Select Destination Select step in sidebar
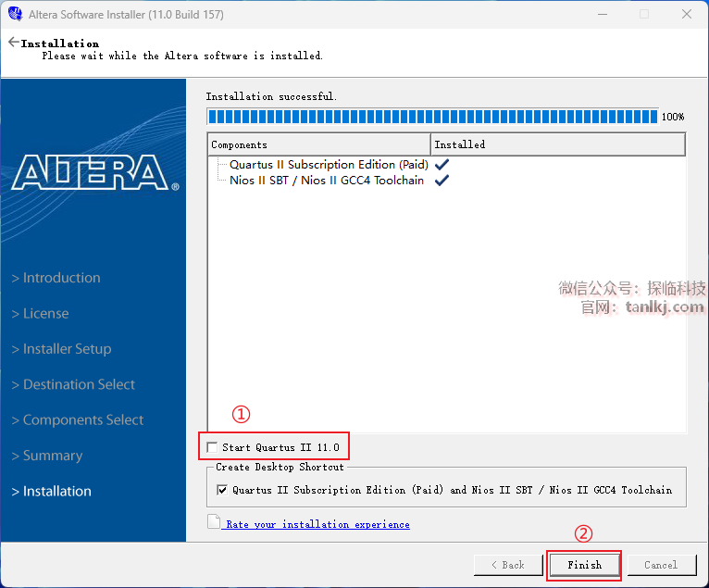The width and height of the screenshot is (709, 588). click(79, 384)
